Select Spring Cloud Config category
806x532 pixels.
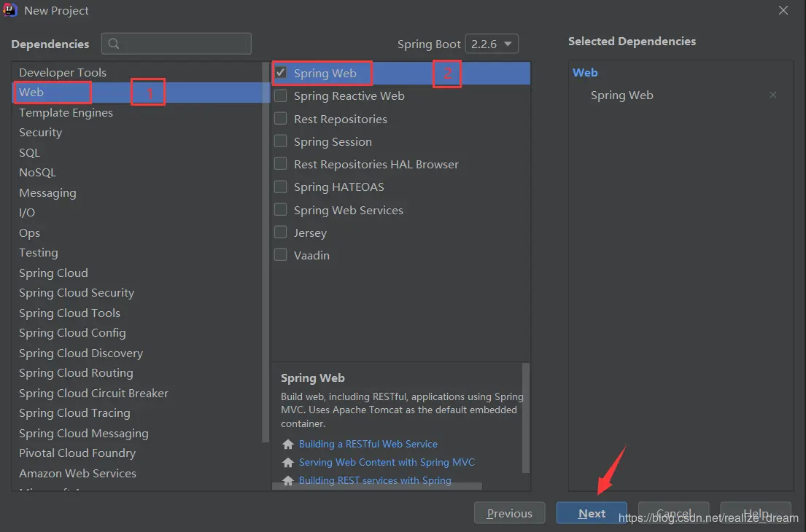[x=137, y=333]
